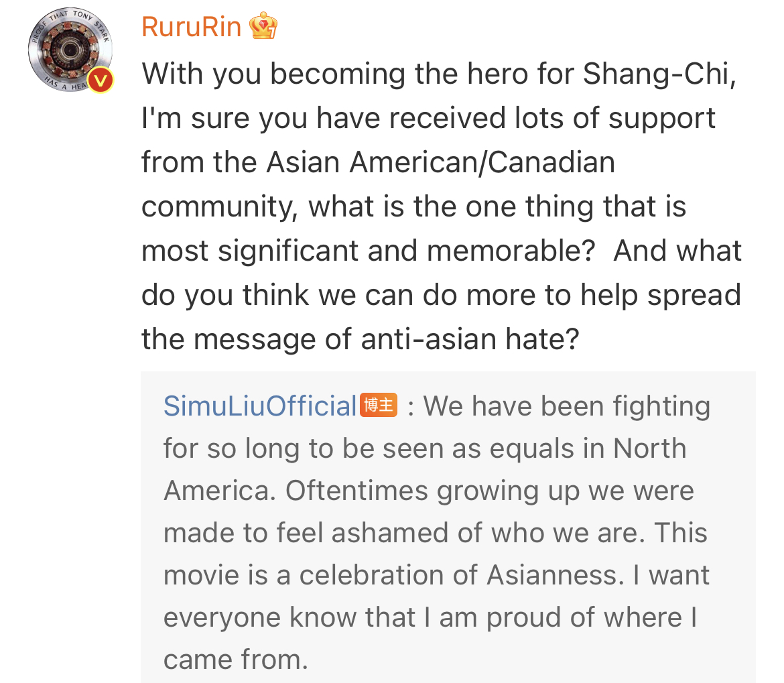784x683 pixels.
Task: Tap "came from." ending the reply
Action: pos(236,660)
